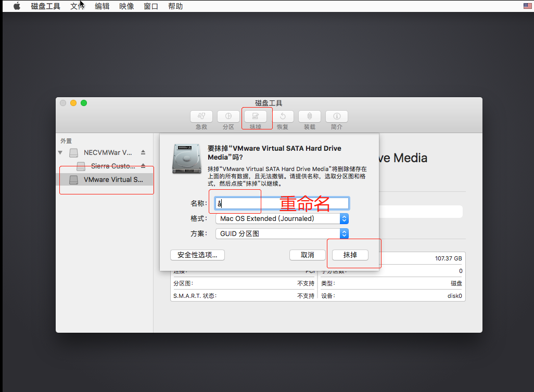The image size is (534, 392).
Task: Click the Info (简介) toolbar icon
Action: [x=336, y=116]
